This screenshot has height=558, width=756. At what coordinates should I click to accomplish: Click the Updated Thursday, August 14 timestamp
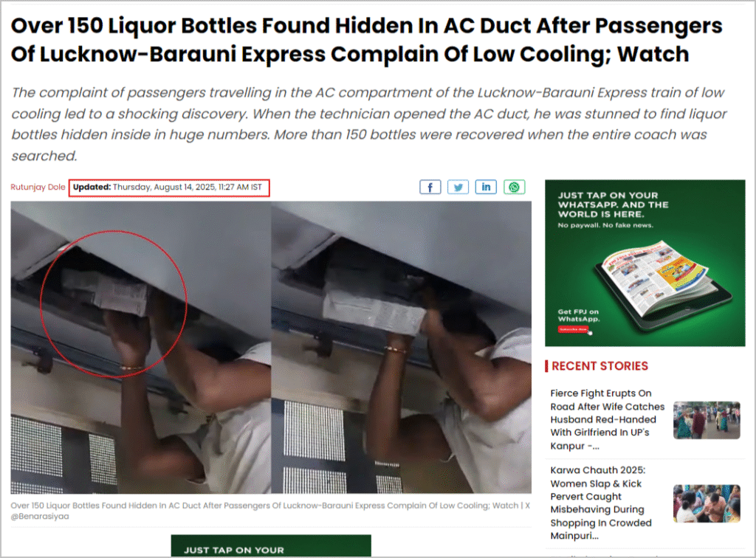(168, 187)
